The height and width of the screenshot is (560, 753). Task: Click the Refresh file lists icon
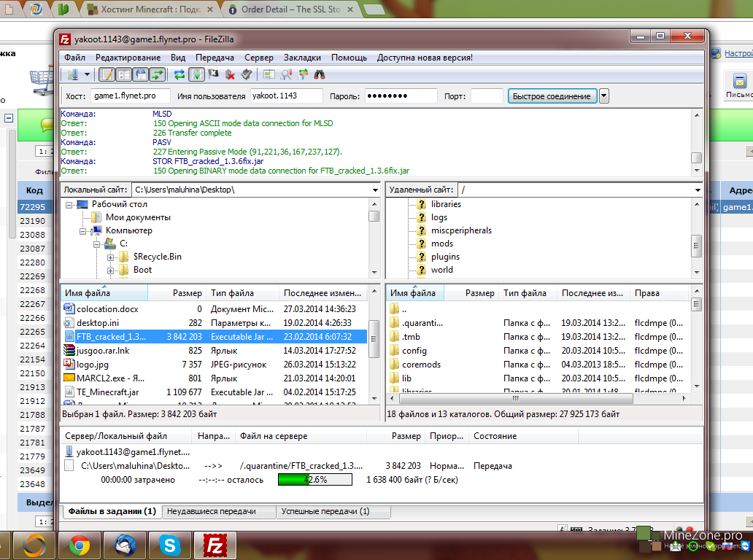[179, 74]
